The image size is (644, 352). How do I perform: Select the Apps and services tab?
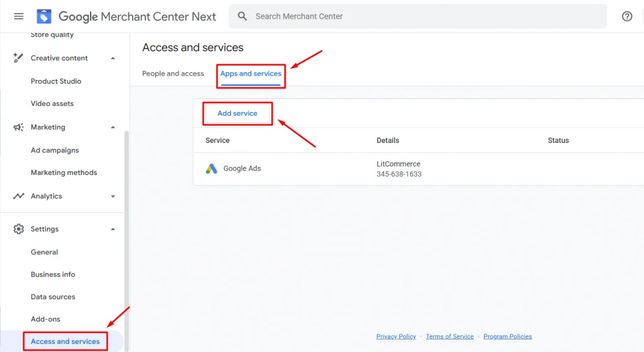pos(250,74)
